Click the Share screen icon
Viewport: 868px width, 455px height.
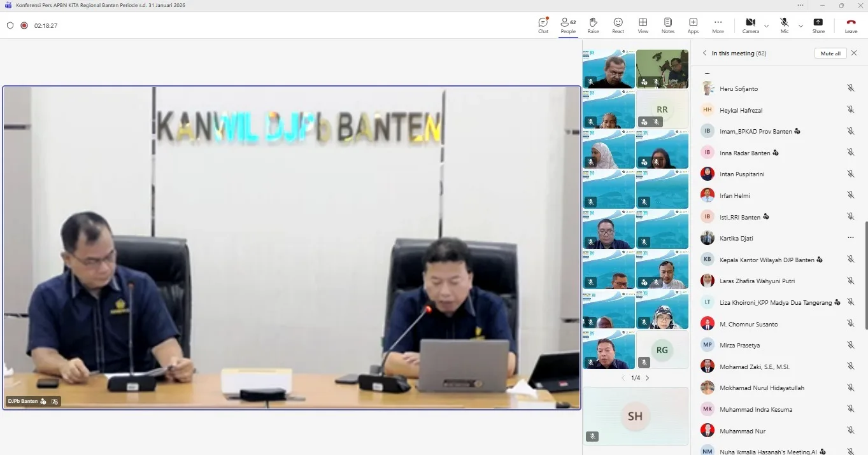[x=818, y=25]
